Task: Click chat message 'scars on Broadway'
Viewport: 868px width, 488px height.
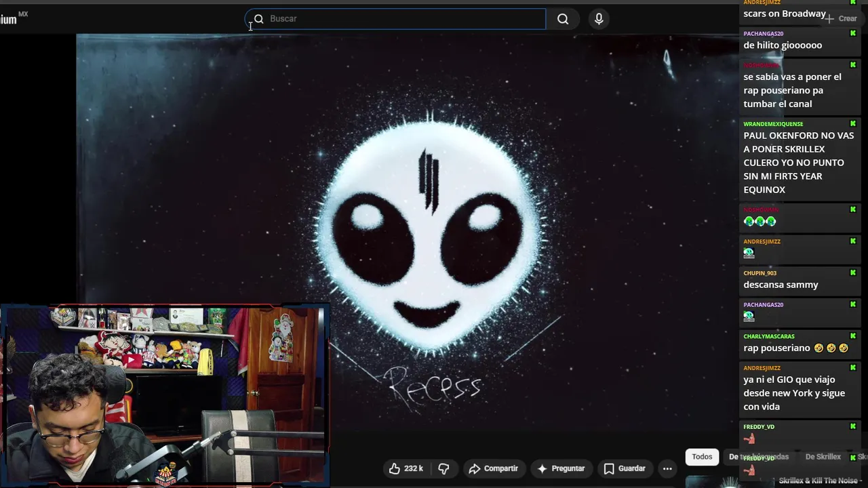Action: click(x=785, y=14)
